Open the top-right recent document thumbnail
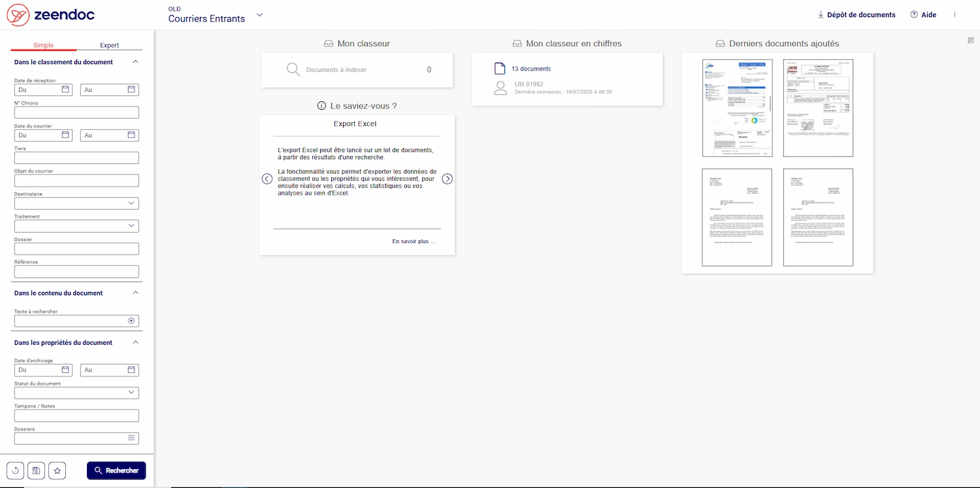This screenshot has width=980, height=488. point(818,108)
